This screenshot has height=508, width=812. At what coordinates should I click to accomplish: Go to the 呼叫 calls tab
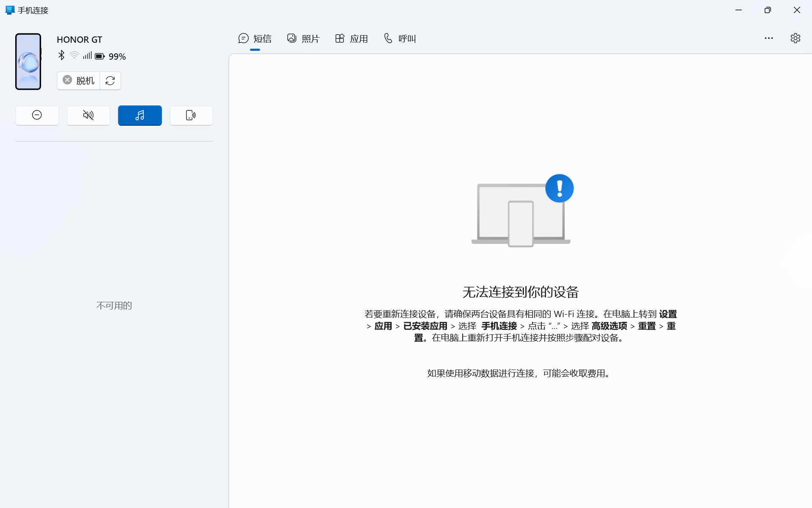coord(400,39)
